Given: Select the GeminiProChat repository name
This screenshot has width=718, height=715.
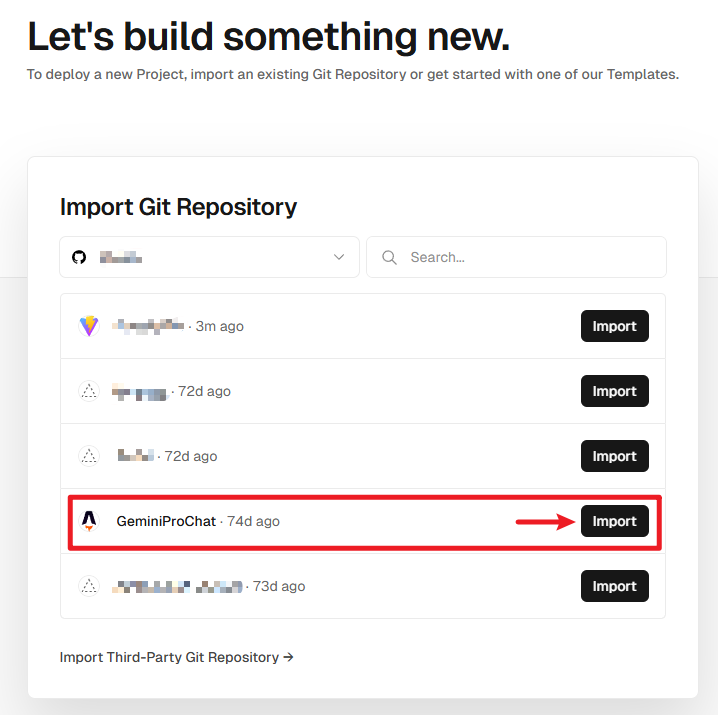Looking at the screenshot, I should pos(166,521).
